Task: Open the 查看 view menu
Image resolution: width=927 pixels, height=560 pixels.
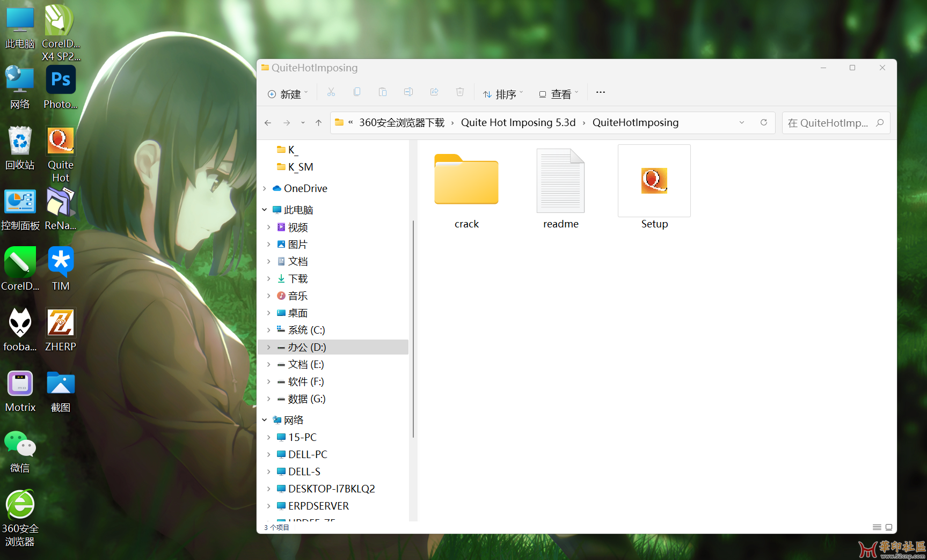Action: click(x=559, y=94)
